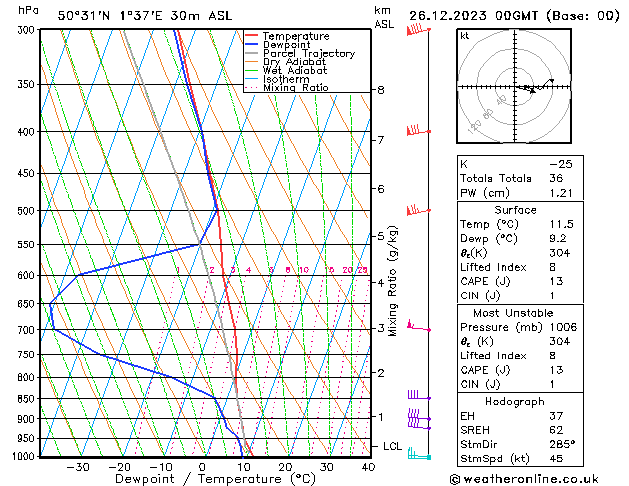629x486 pixels.
Task: Click the red wind barb at 300 hPa
Action: pos(418,30)
